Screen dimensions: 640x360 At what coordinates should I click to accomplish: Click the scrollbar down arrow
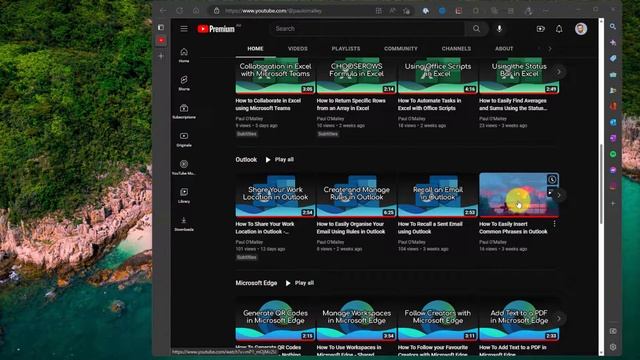[601, 353]
